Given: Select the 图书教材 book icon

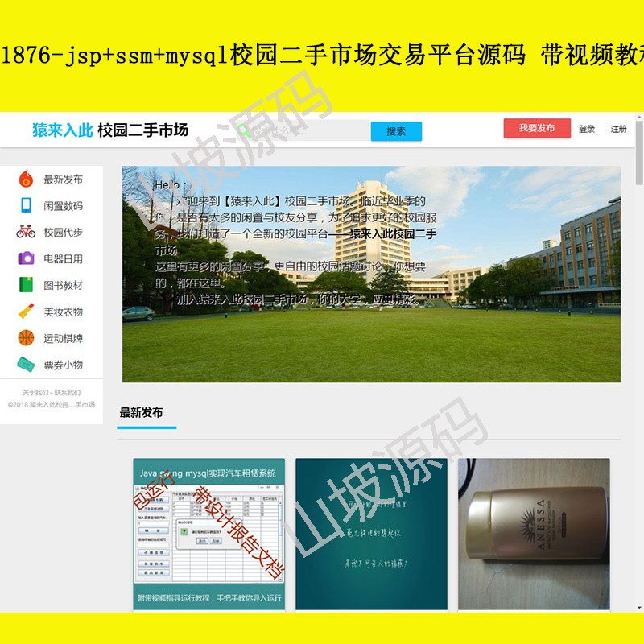Looking at the screenshot, I should (27, 284).
